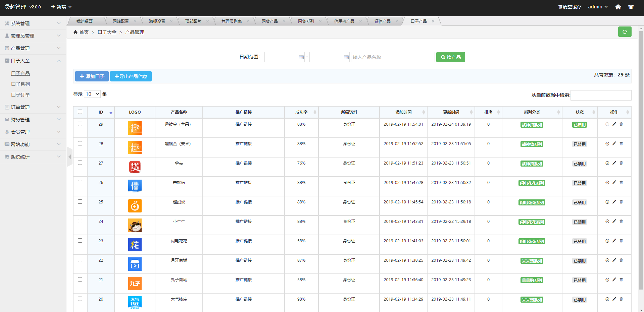644x312 pixels.
Task: Expand 财务管理 sidebar section
Action: point(33,120)
